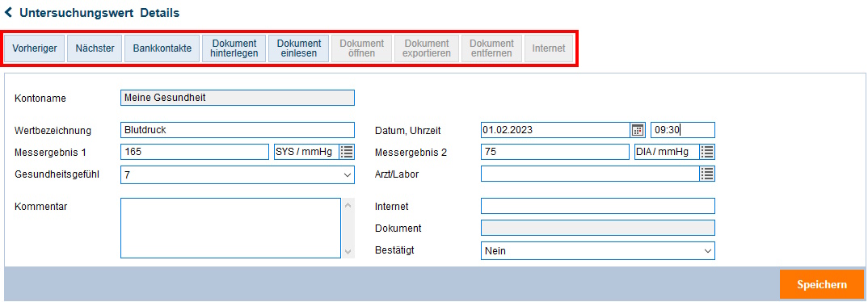Expand the Gesundheitsgefühl dropdown showing 7

[238, 174]
